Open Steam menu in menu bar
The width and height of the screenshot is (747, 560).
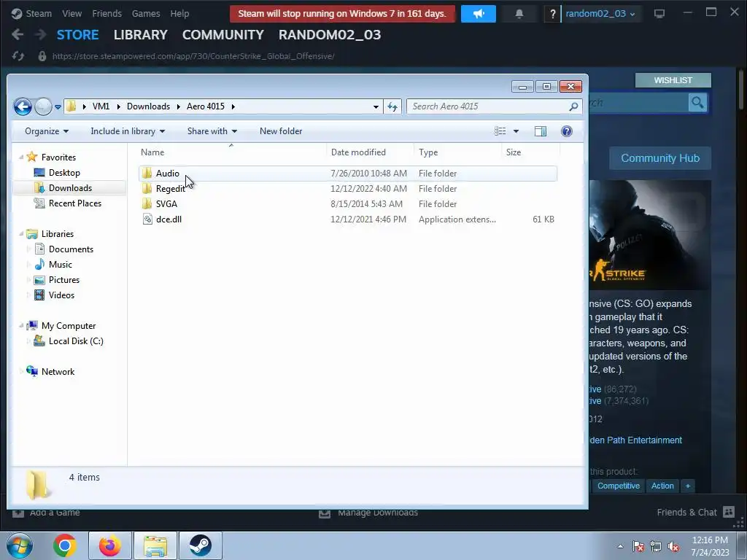[x=39, y=13]
